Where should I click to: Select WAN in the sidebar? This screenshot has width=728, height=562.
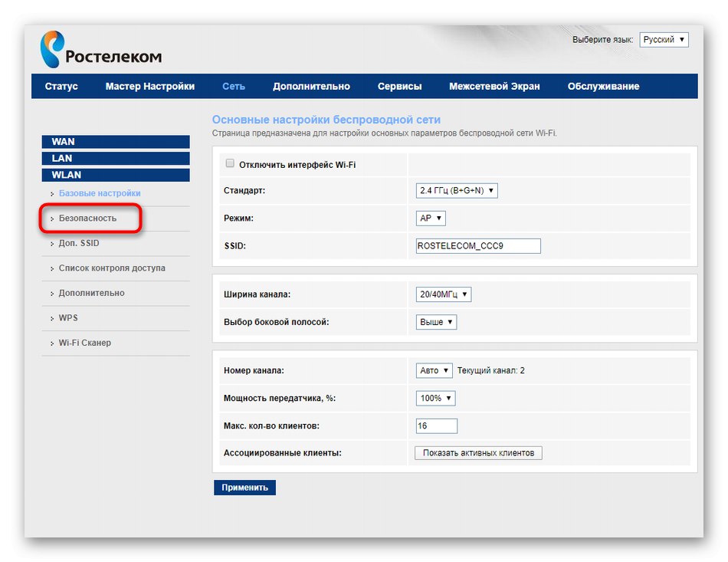(115, 142)
